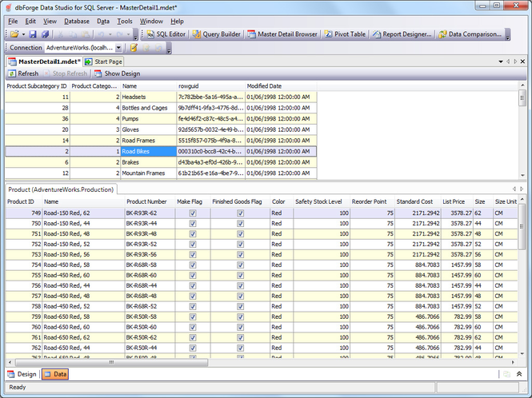This screenshot has width=532, height=398.
Task: Launch Report Designer
Action: 402,34
